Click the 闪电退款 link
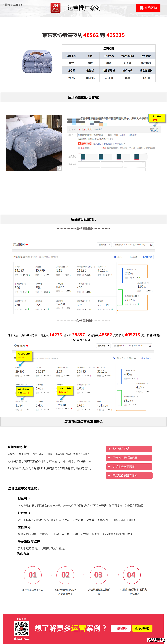The width and height of the screenshot is (167, 644). (132, 135)
